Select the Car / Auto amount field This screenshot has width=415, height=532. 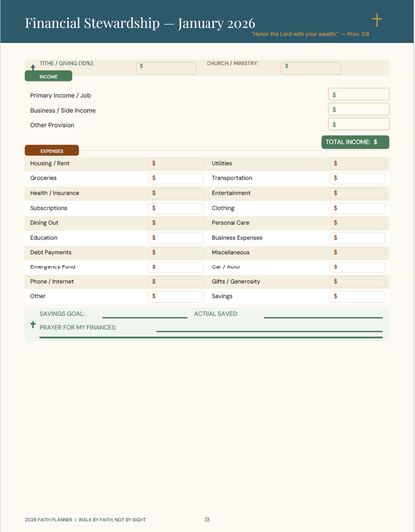(x=357, y=267)
